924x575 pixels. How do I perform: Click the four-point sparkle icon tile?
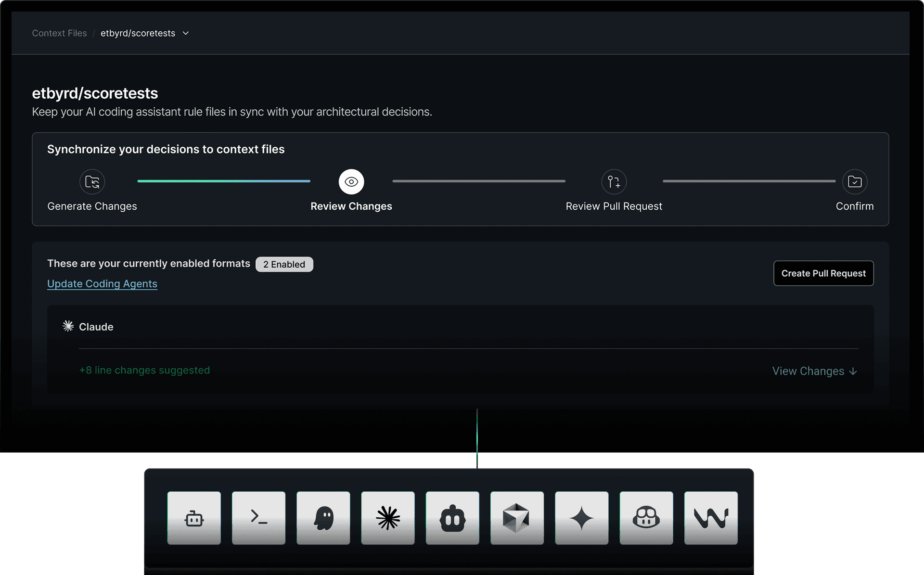pos(581,518)
